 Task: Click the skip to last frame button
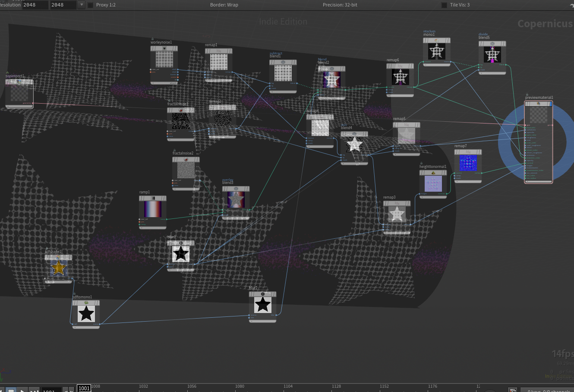pyautogui.click(x=34, y=390)
